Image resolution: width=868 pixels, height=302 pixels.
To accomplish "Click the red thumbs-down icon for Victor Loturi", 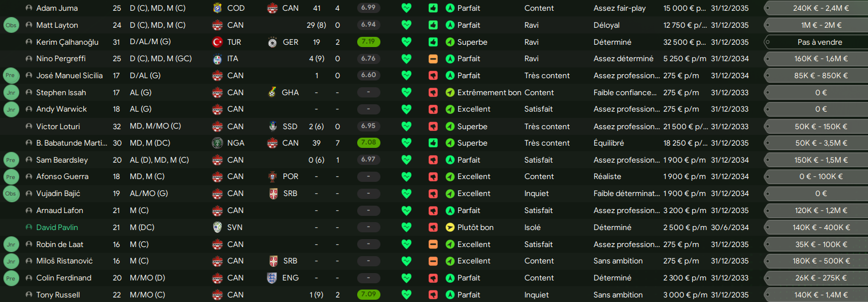I will 433,126.
